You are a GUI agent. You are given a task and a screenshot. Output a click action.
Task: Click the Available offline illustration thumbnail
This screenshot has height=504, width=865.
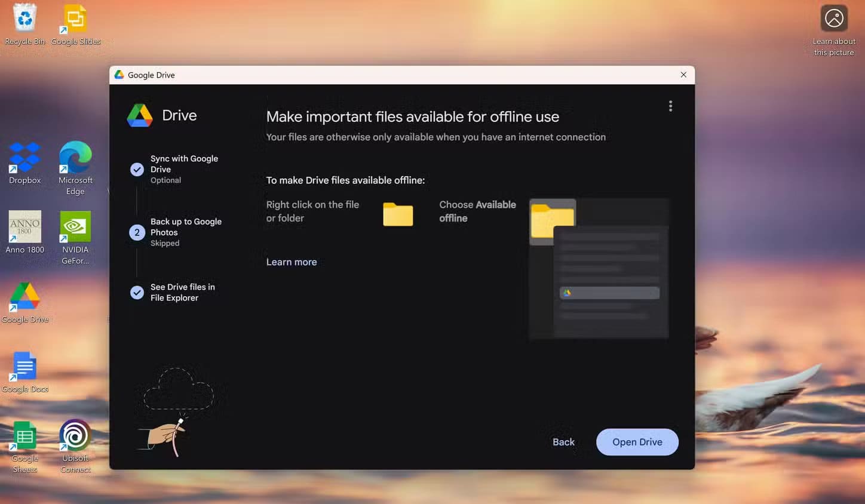(x=599, y=269)
